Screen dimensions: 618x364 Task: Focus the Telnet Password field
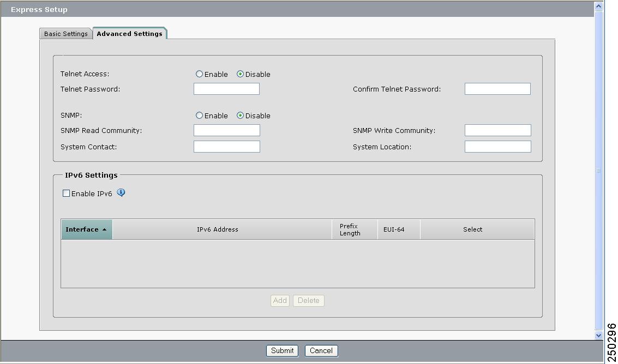click(x=226, y=89)
